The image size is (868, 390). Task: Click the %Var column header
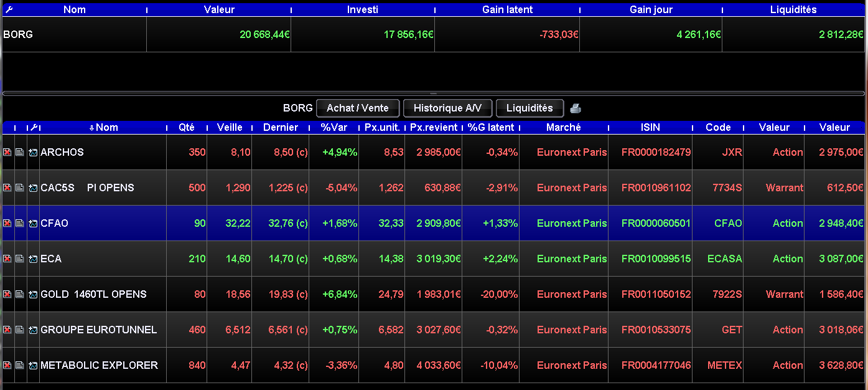[334, 127]
